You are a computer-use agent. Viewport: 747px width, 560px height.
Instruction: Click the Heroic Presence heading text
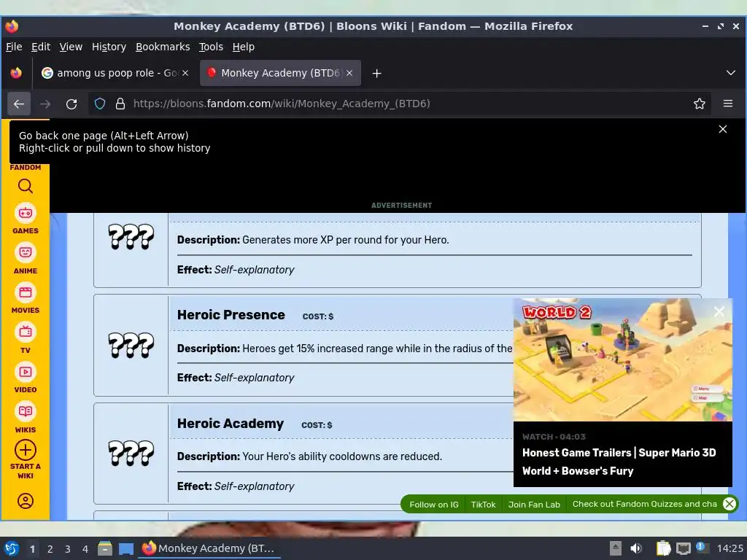click(231, 315)
